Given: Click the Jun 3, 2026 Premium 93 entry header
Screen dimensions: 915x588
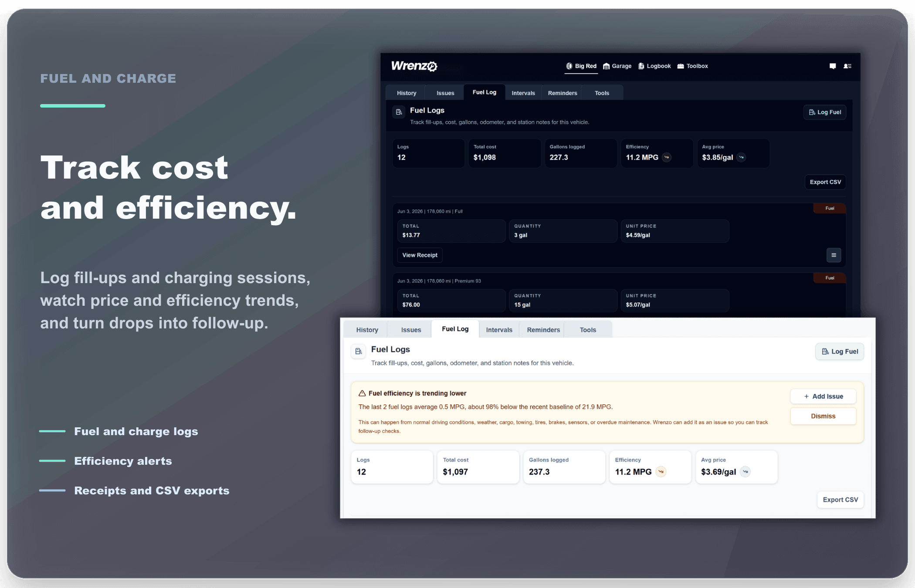Looking at the screenshot, I should pos(439,281).
